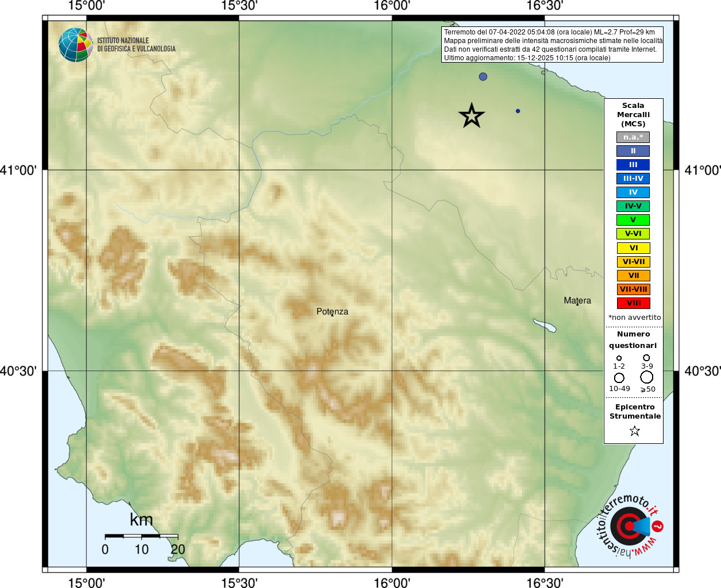Click the small gray not-felt marker near the coast
Viewport: 721px width, 588px height.
tap(543, 72)
